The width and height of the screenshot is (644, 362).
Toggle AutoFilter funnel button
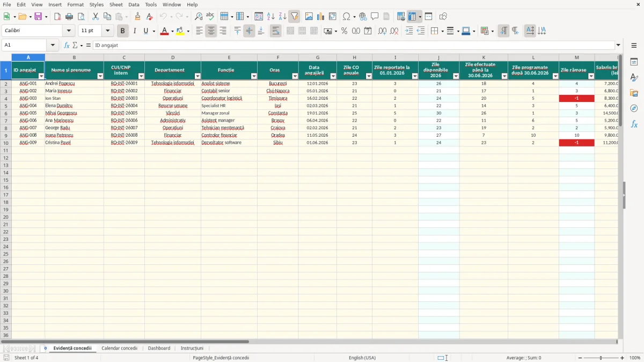tap(294, 17)
